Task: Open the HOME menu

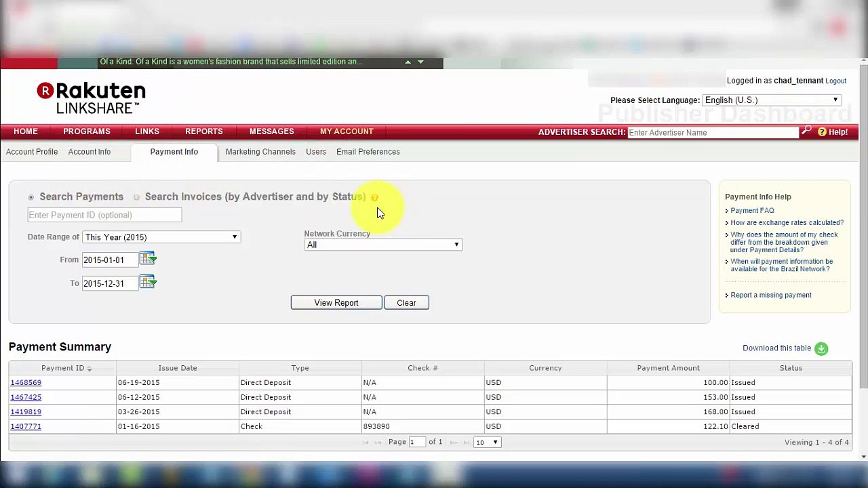Action: point(26,131)
